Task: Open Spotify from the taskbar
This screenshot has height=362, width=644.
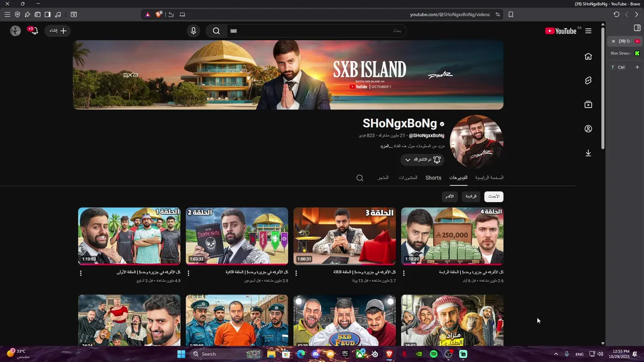Action: (434, 354)
